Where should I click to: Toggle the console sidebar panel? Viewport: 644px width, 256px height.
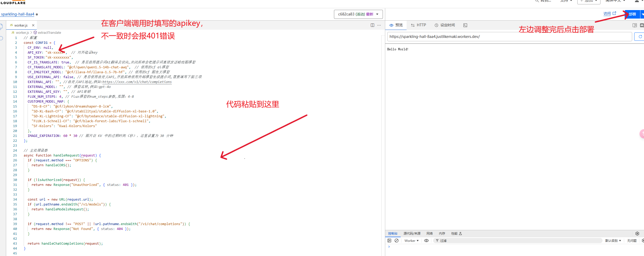tap(389, 241)
